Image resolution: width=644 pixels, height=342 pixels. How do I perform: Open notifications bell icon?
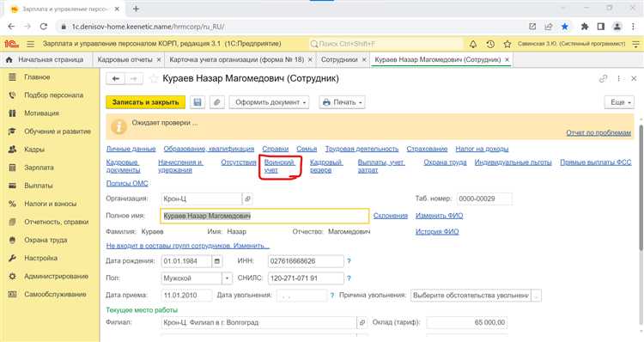[x=473, y=44]
